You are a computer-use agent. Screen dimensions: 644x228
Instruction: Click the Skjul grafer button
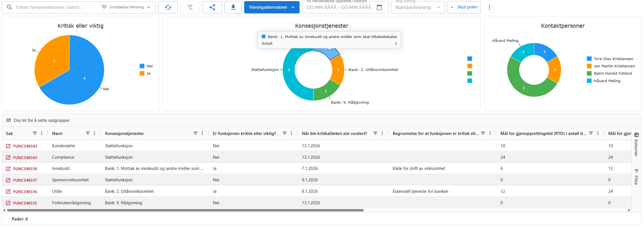click(x=464, y=7)
